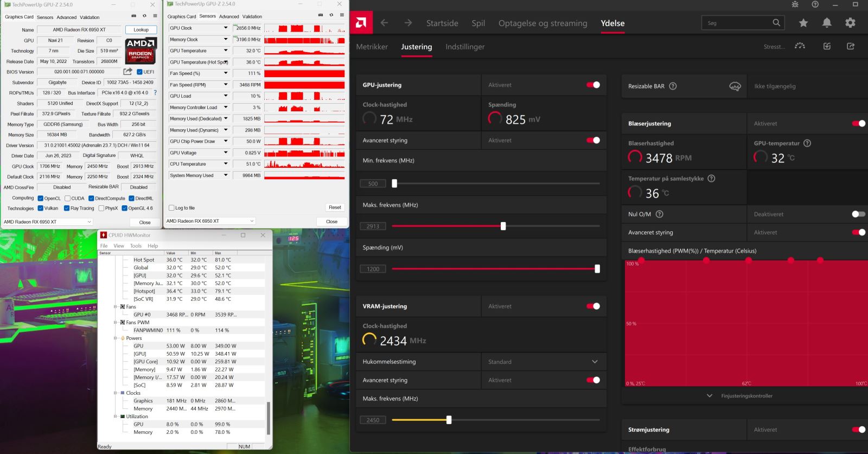Screen dimensions: 868x454
Task: Open hamburger menu in GPU-Z Graphics Card window
Action: 155,16
